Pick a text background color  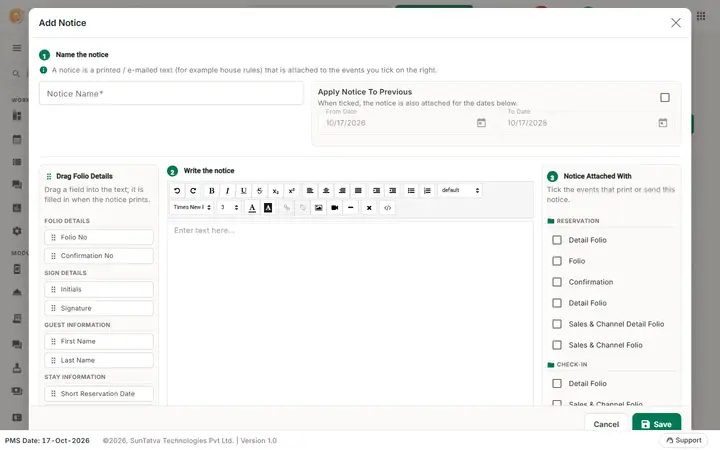pos(268,208)
